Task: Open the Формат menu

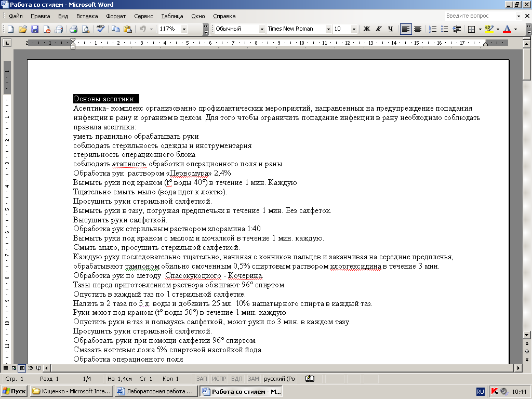Action: tap(116, 16)
